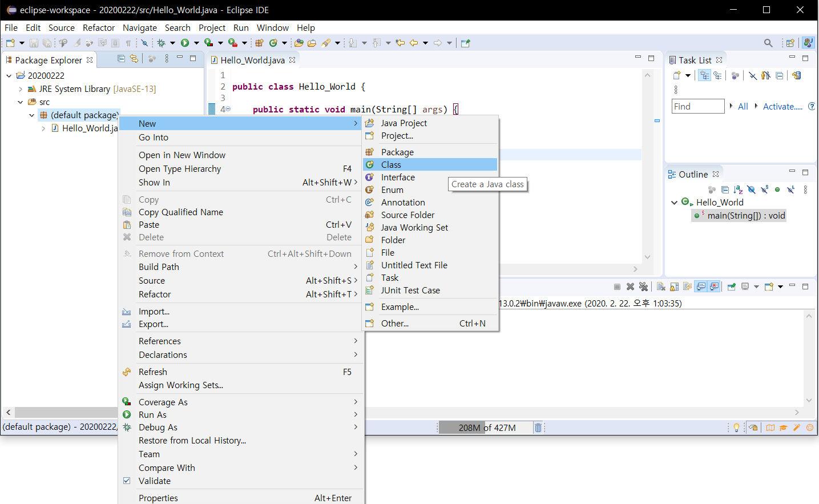819x504 pixels.
Task: Click the New wizard icon in main toolbar
Action: 10,43
